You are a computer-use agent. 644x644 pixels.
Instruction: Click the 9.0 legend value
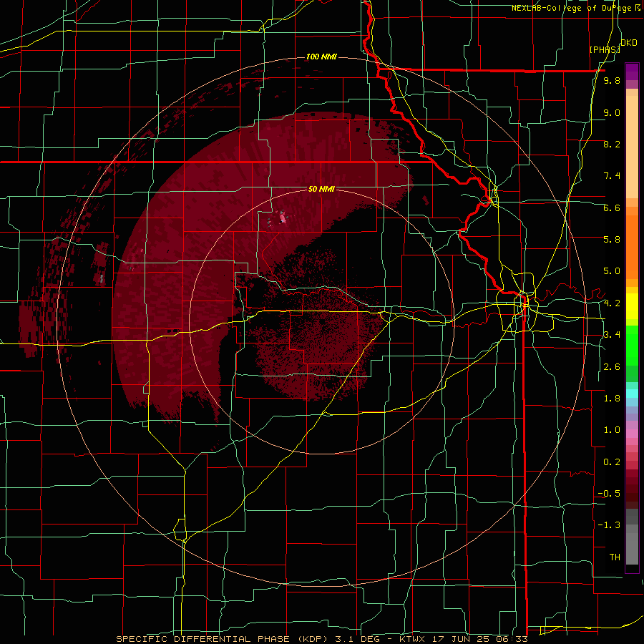(x=612, y=112)
